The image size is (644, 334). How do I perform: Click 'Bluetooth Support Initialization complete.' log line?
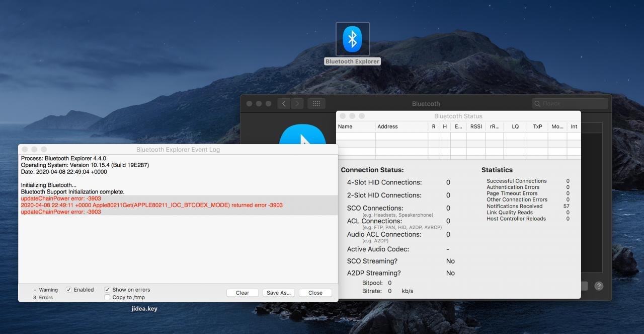(x=72, y=192)
